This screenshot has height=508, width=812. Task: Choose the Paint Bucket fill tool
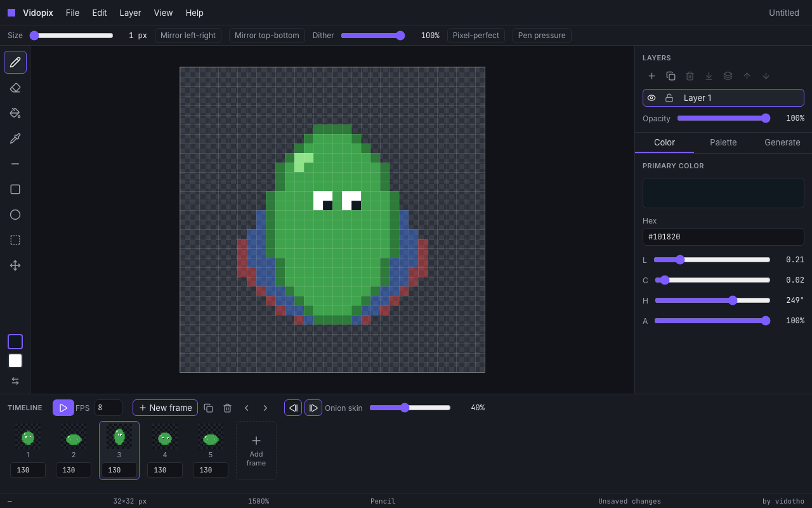(x=15, y=113)
